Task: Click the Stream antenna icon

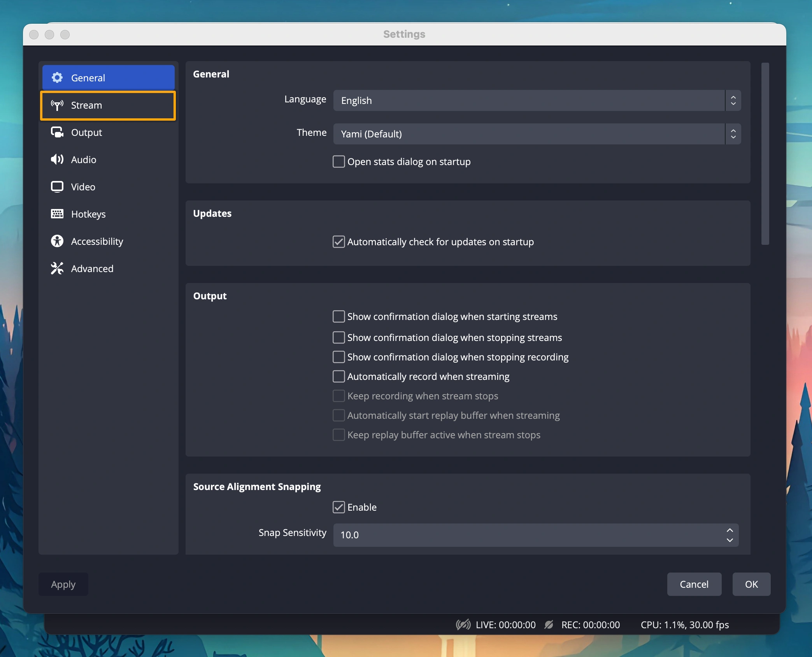Action: tap(57, 105)
